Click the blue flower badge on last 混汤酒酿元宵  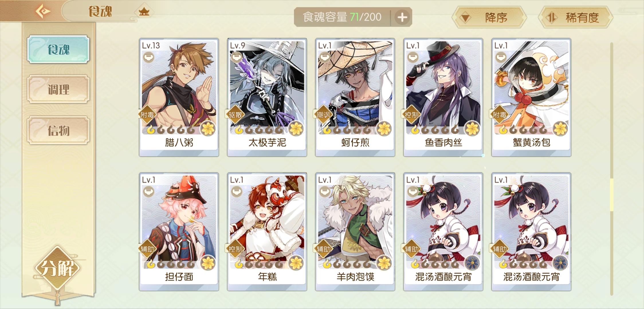click(x=560, y=263)
